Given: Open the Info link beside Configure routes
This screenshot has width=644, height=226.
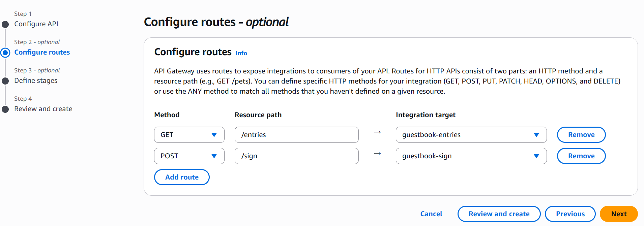Looking at the screenshot, I should [241, 53].
